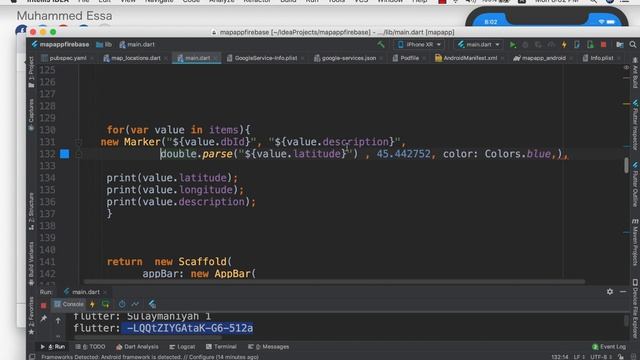Click the Search Everywhere magnifier icon
Screen dimensions: 640x360
[x=633, y=44]
